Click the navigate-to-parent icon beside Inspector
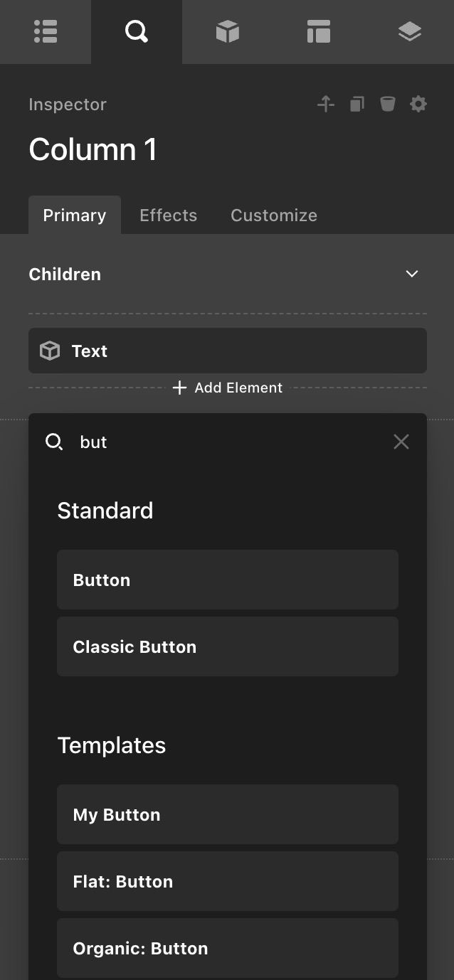Image resolution: width=454 pixels, height=980 pixels. coord(326,105)
